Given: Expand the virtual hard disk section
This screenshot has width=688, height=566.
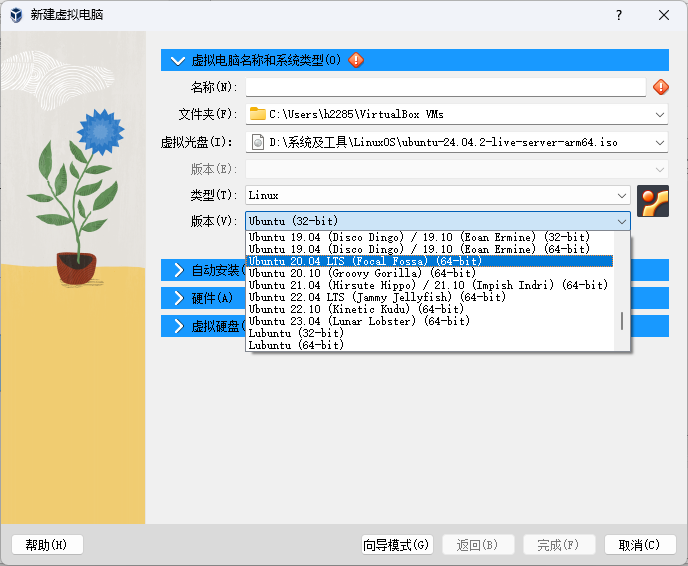Looking at the screenshot, I should [179, 326].
